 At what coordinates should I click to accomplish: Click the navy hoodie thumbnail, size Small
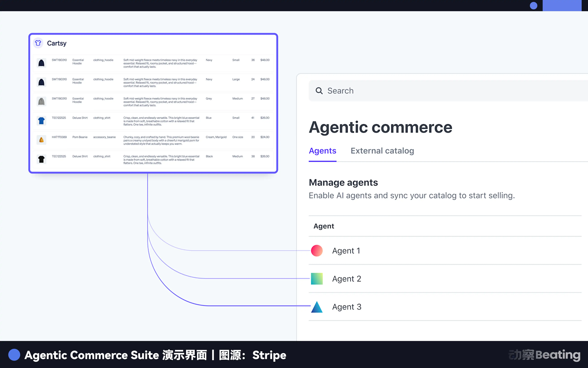41,63
